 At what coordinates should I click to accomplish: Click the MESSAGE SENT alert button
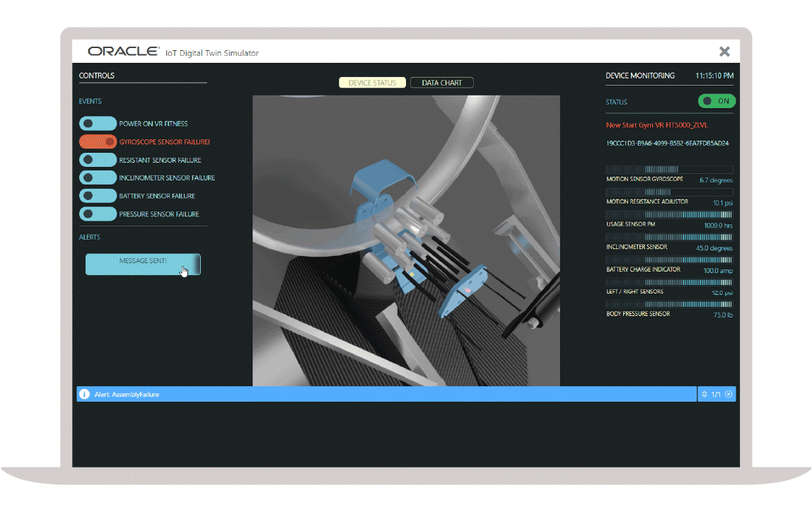143,264
